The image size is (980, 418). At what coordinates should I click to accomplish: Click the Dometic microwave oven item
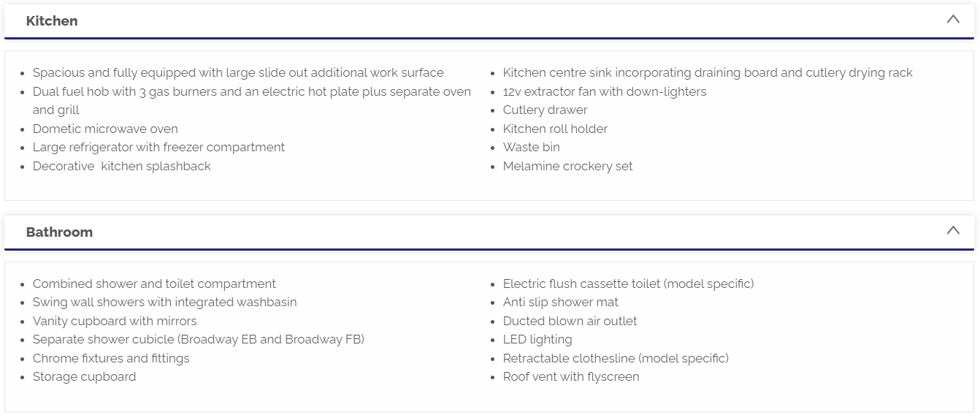tap(105, 129)
